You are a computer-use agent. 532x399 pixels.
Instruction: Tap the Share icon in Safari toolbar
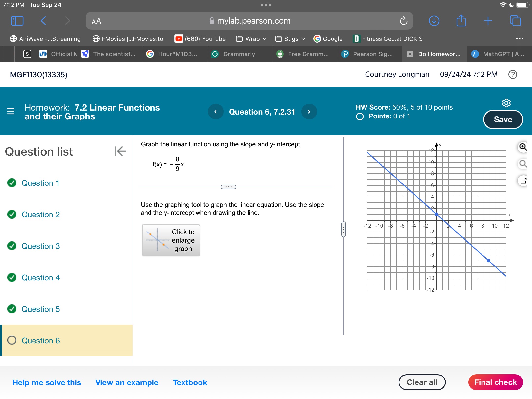[x=461, y=20]
